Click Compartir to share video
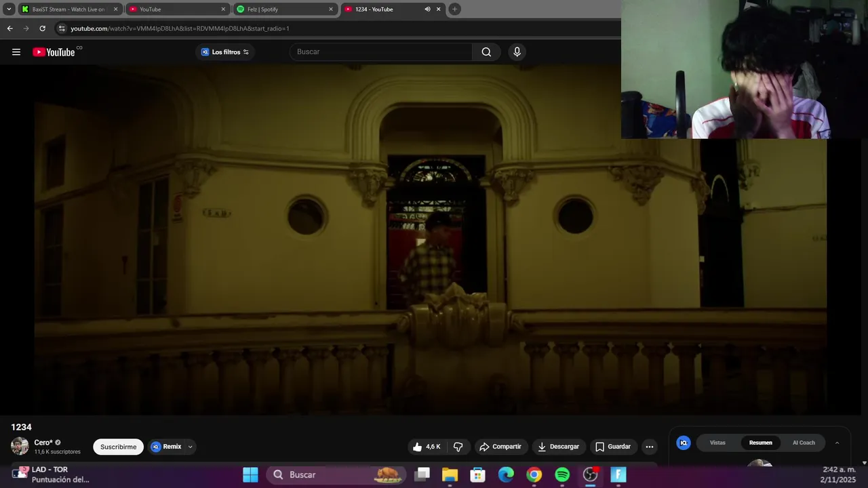 (x=500, y=447)
